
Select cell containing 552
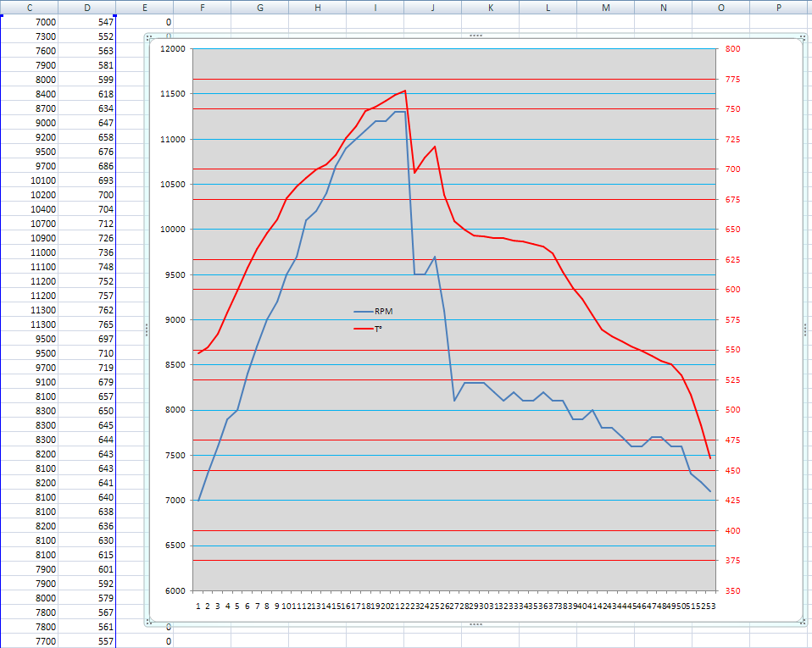pyautogui.click(x=87, y=36)
